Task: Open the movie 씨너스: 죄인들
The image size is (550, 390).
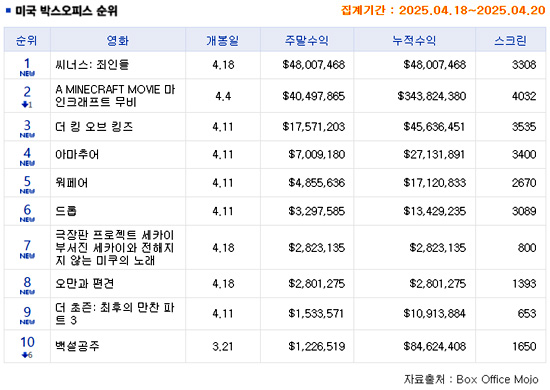Action: (x=92, y=65)
